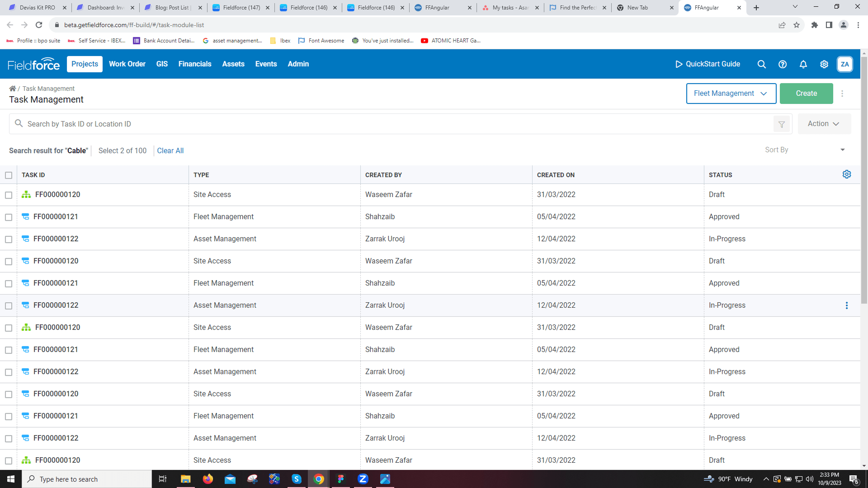Open the ZA user avatar menu
This screenshot has width=868, height=488.
[x=845, y=64]
